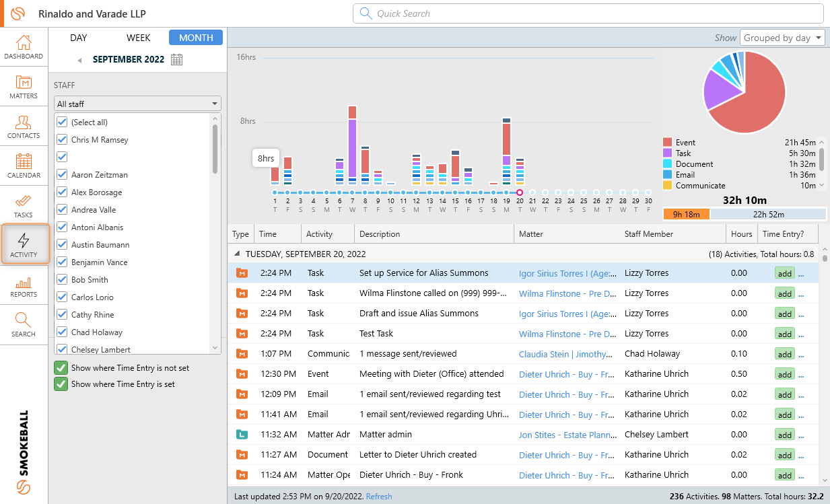Collapse the Tuesday, September 20, 2022 group

pyautogui.click(x=237, y=254)
